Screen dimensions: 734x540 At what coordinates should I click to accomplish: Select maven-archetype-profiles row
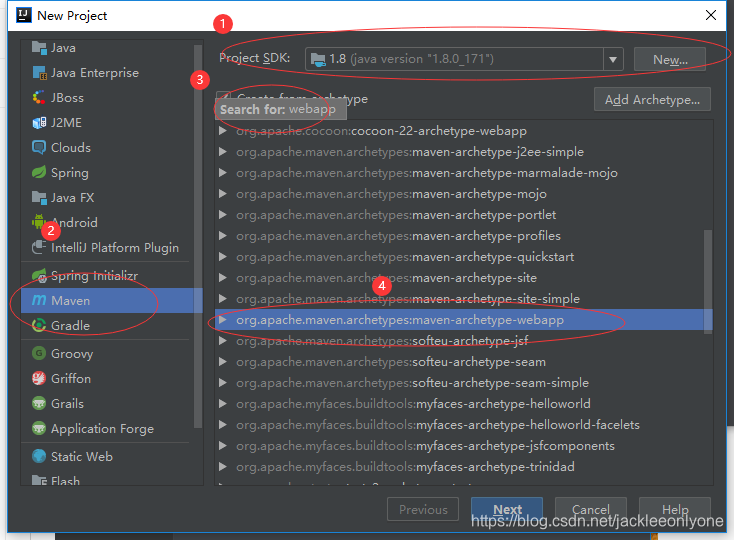point(460,236)
